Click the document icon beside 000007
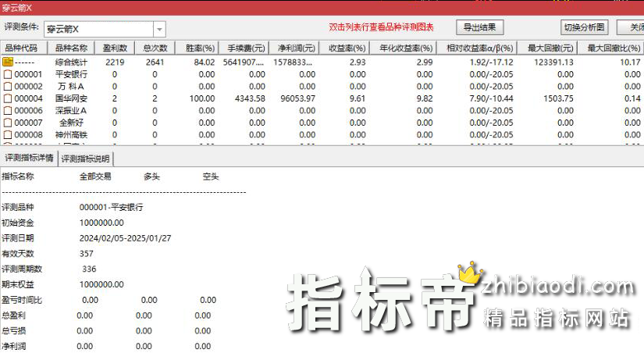This screenshot has width=644, height=353. click(8, 123)
